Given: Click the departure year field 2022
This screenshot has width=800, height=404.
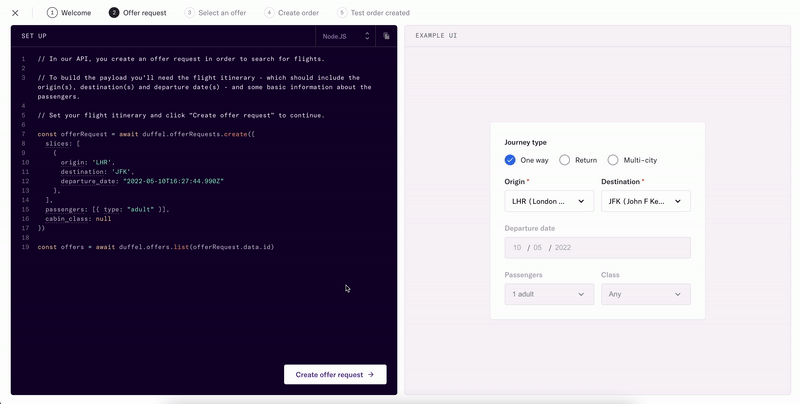Looking at the screenshot, I should [563, 247].
